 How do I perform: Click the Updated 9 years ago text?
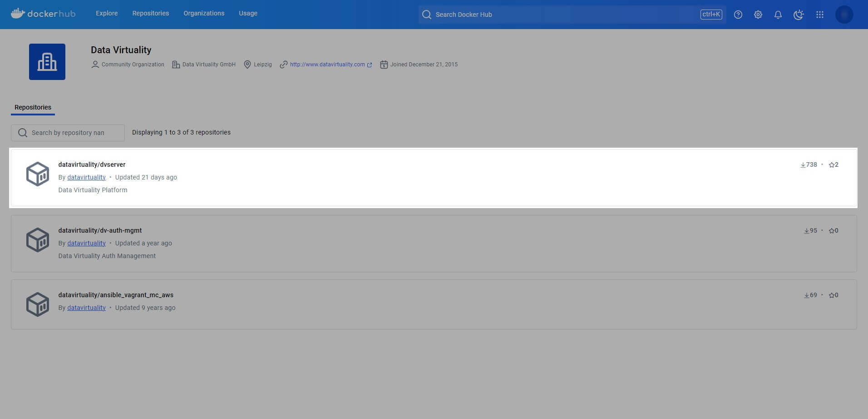pyautogui.click(x=145, y=308)
